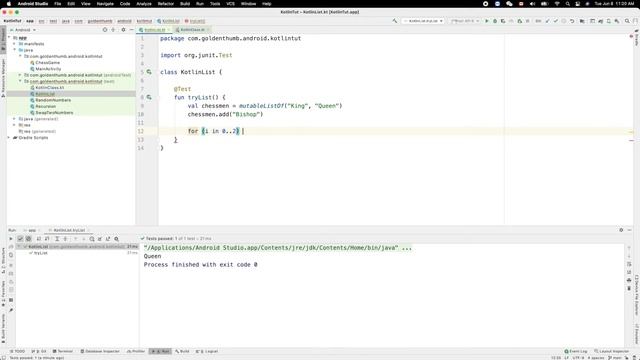This screenshot has width=640, height=360.
Task: Open the Profiler tool window button
Action: 136,351
